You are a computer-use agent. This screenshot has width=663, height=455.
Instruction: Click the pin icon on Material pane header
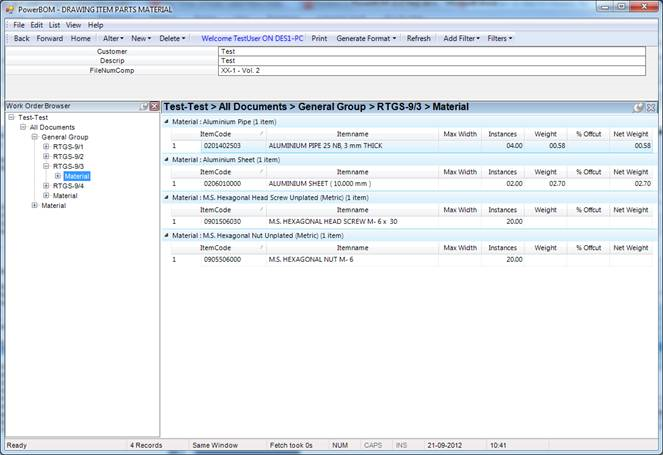point(639,107)
